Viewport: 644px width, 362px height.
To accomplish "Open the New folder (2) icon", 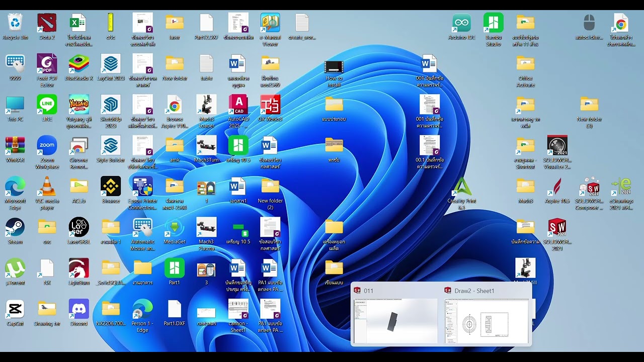I will click(270, 194).
